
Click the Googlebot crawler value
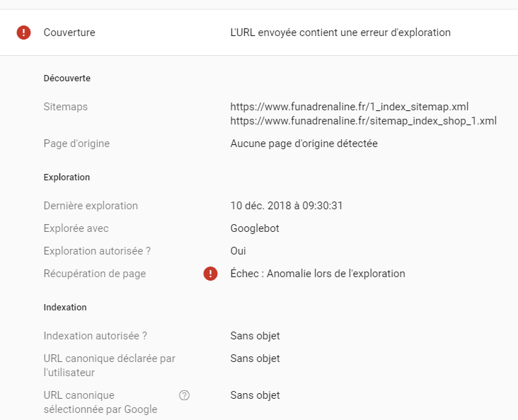coord(255,228)
